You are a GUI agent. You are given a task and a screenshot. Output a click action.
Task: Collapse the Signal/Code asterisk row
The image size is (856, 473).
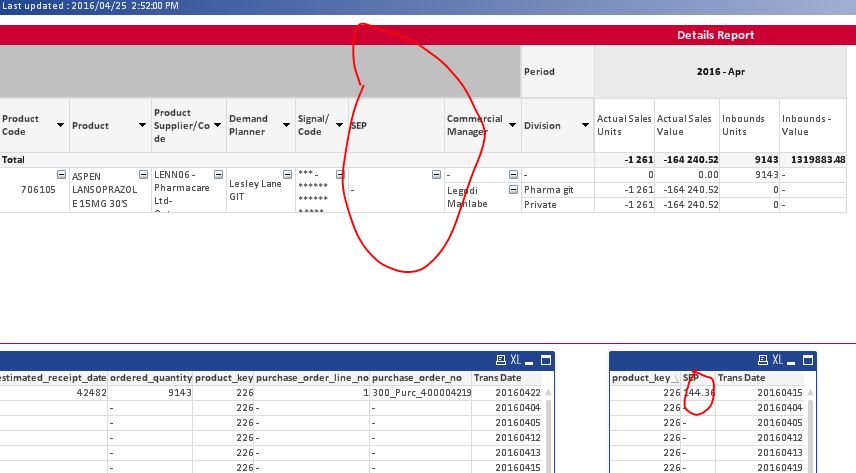(x=340, y=175)
